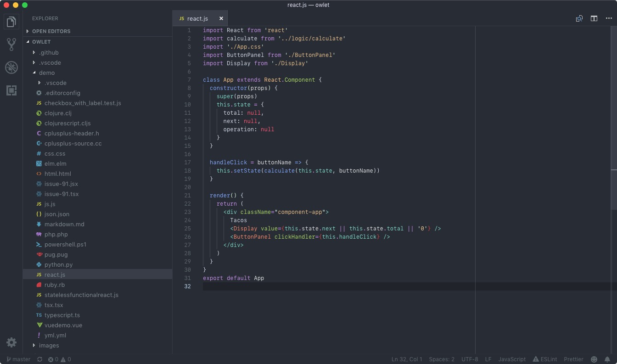Screen dimensions: 617x364
Task: Open the Extensions view icon
Action: click(x=11, y=90)
